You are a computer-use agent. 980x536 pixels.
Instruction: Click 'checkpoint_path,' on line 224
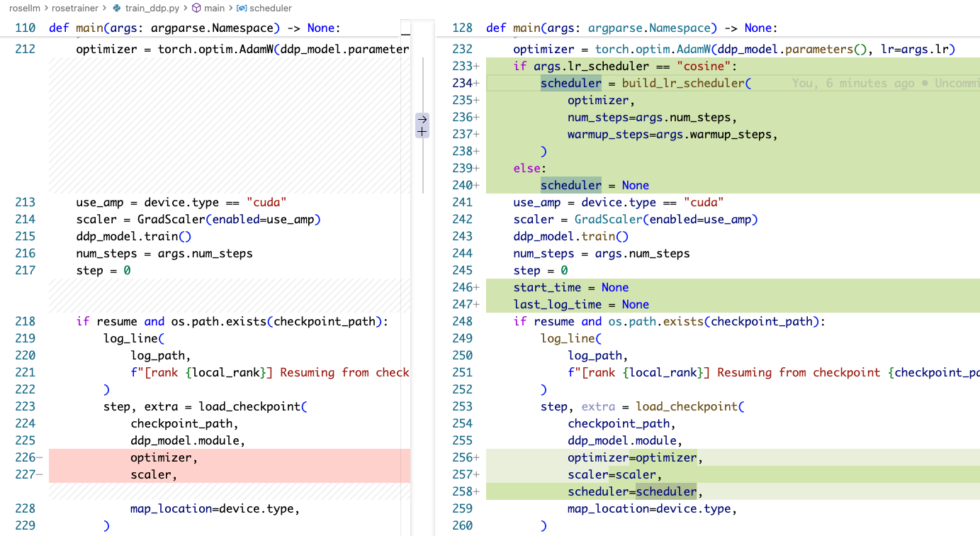click(x=184, y=423)
